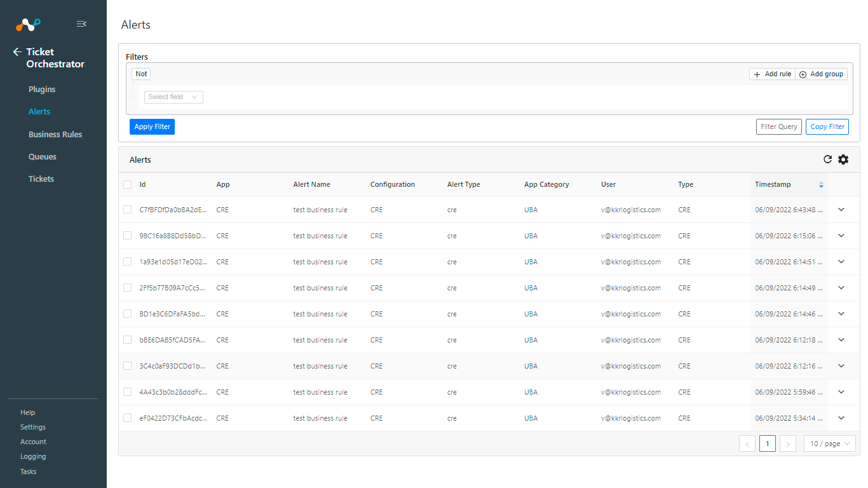The image size is (868, 488).
Task: Tick checkbox for alert 2Ff5b77B09A7cCc5
Action: [x=128, y=288]
